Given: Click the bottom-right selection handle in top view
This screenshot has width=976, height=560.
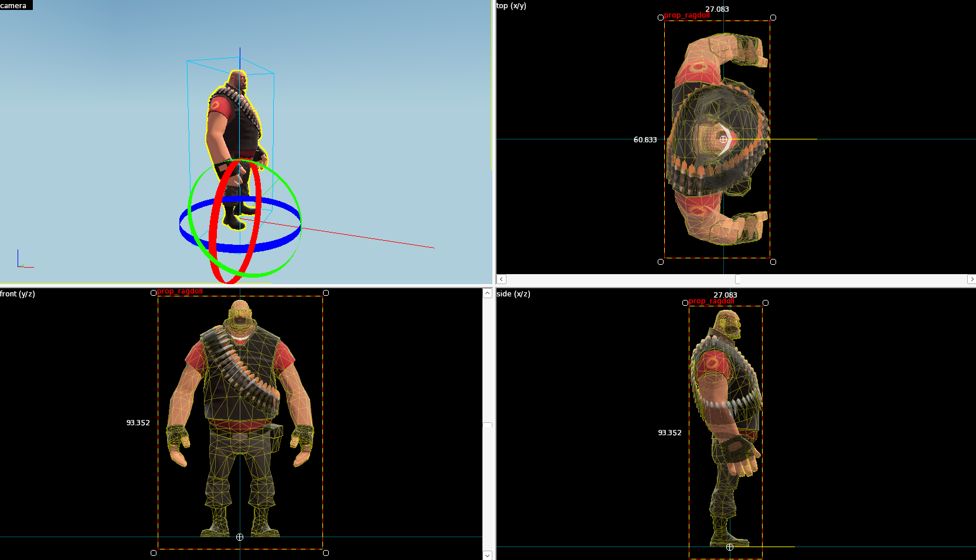Looking at the screenshot, I should pos(773,262).
